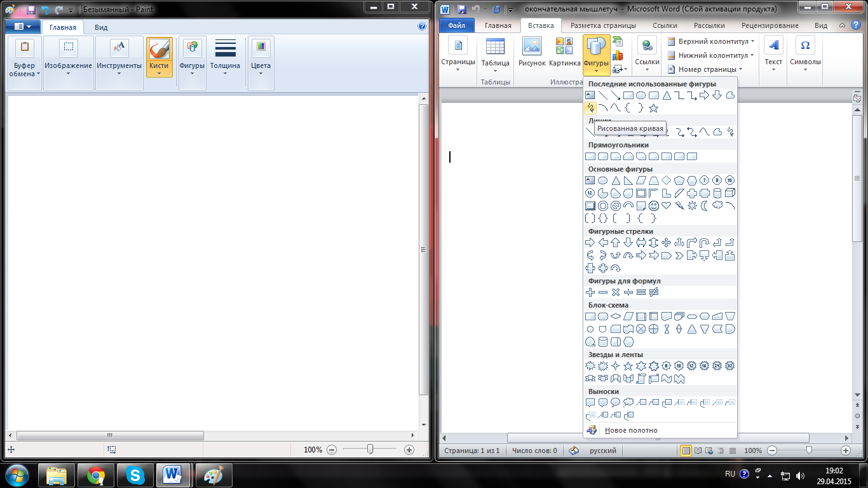Switch to Вид tab in Paint

click(x=101, y=27)
